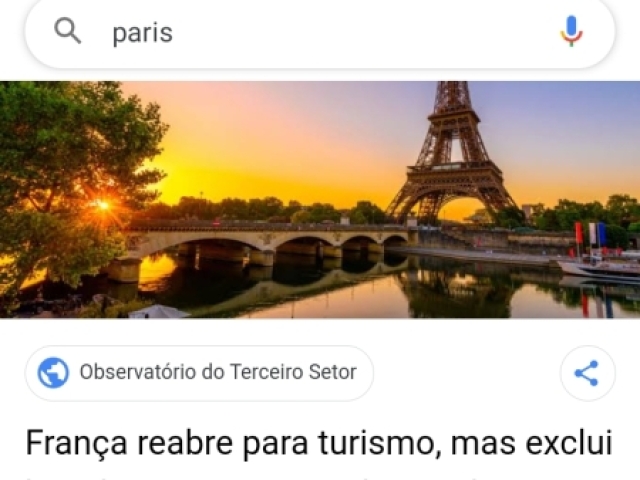Tap the stone bridge in the photo
This screenshot has height=480, width=640.
tap(267, 241)
